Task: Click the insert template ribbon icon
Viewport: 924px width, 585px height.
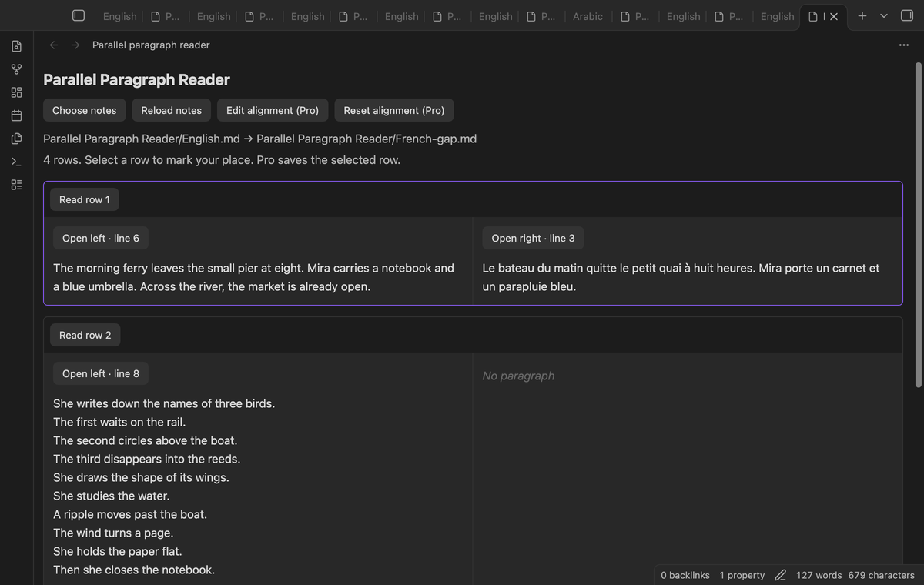Action: coord(16,139)
